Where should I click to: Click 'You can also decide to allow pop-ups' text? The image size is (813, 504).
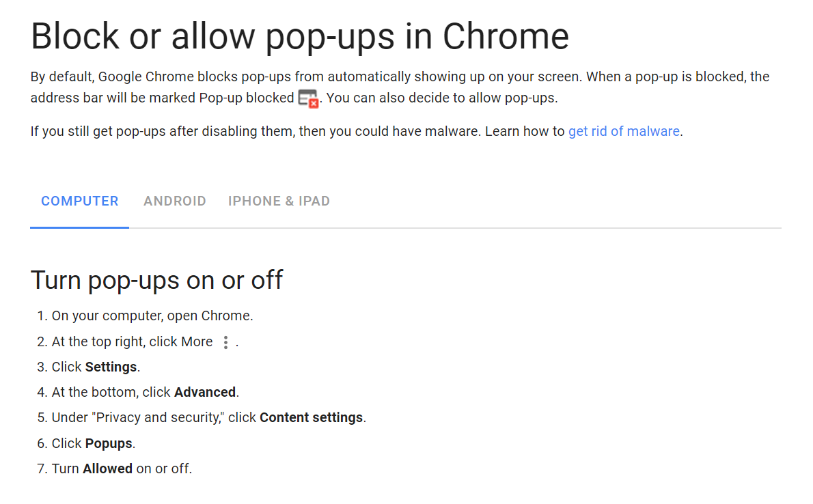click(x=442, y=98)
